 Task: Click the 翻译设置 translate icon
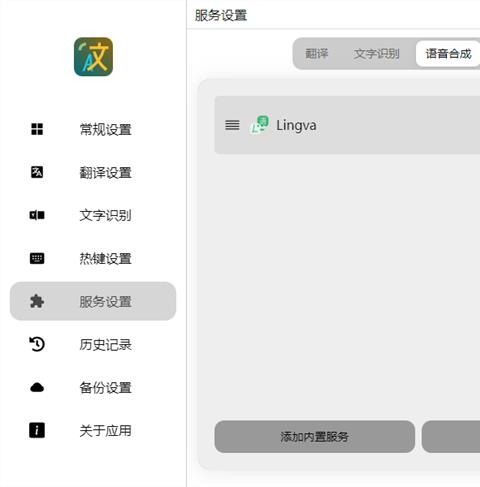tap(37, 172)
